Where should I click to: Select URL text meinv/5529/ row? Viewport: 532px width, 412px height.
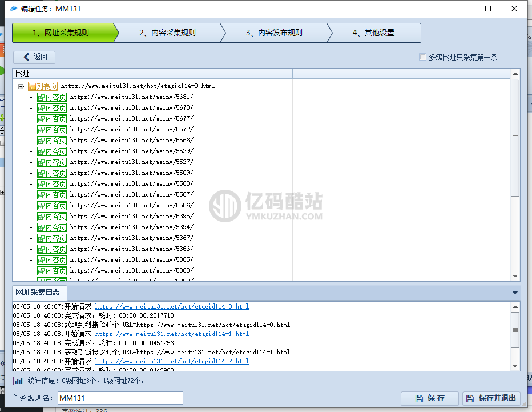coord(132,151)
